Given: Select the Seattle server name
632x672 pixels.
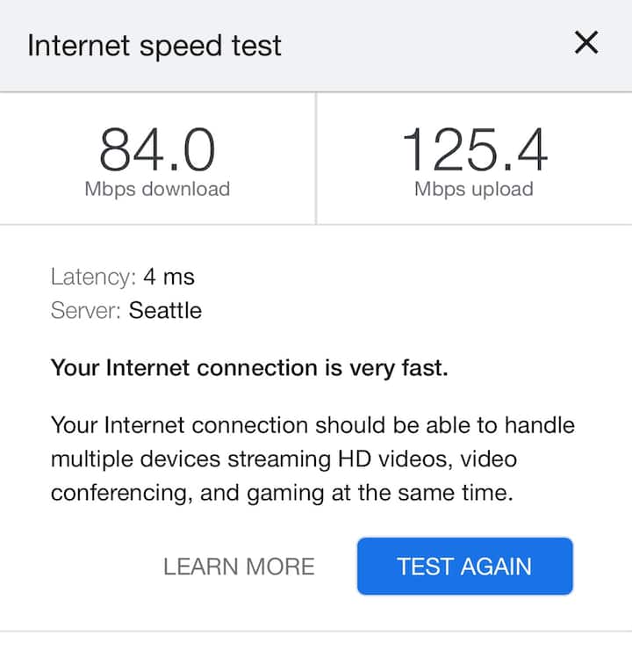Looking at the screenshot, I should (165, 310).
